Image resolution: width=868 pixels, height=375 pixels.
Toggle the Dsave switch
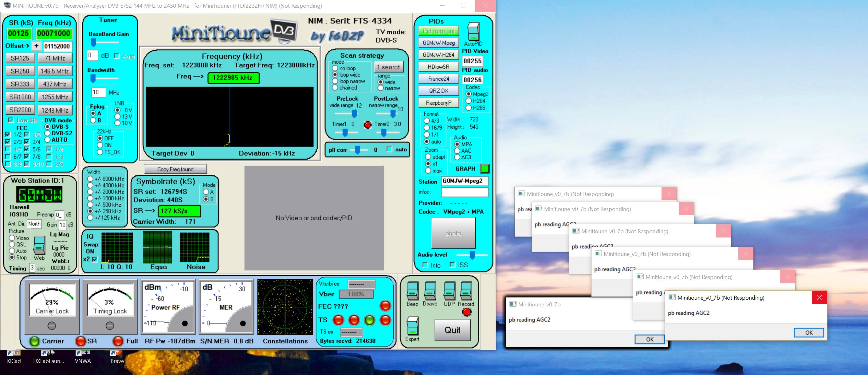click(430, 291)
